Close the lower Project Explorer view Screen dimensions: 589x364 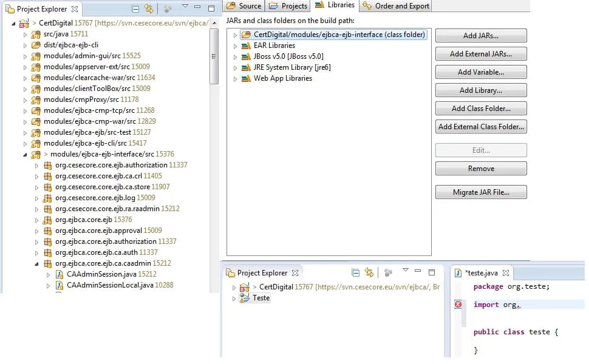(295, 273)
